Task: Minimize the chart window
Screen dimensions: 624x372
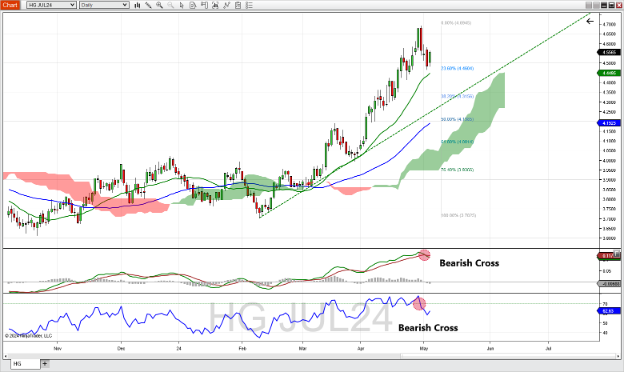Action: click(x=604, y=5)
